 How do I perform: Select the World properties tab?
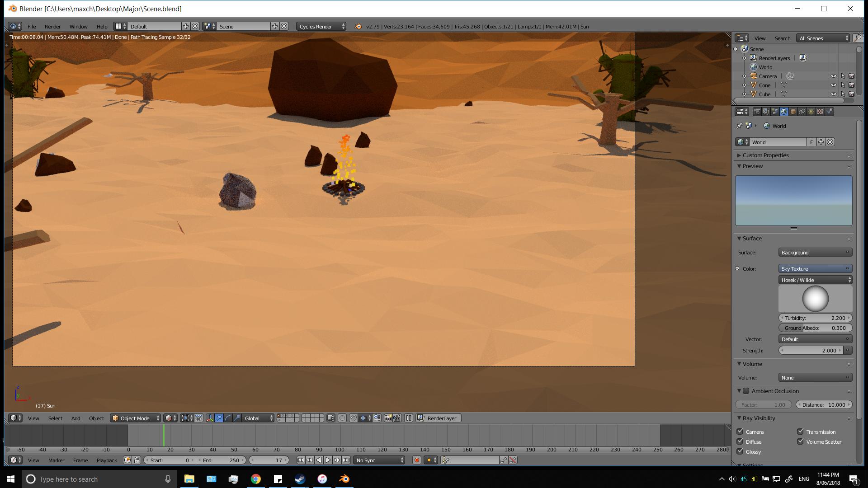pos(784,112)
